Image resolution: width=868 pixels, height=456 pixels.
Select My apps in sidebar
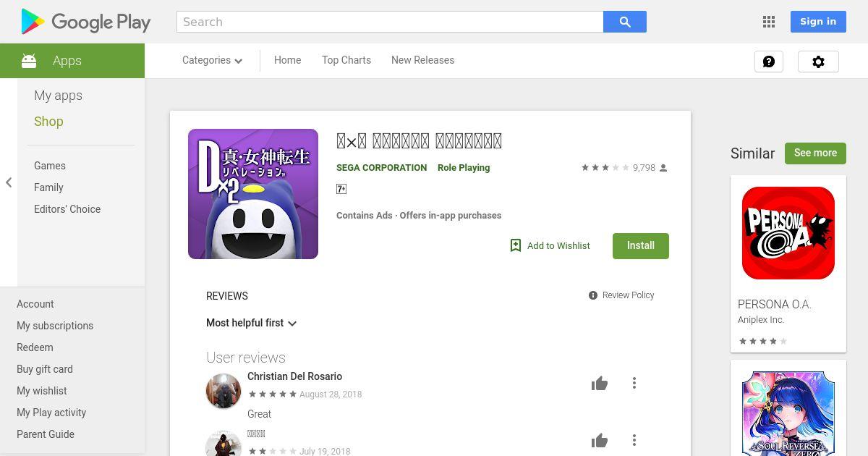[x=58, y=96]
